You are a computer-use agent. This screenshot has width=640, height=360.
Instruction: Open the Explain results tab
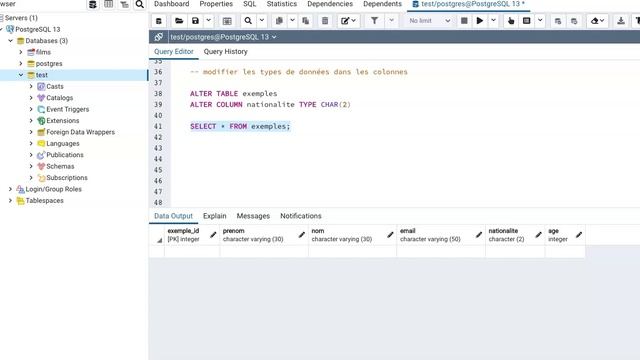(215, 216)
